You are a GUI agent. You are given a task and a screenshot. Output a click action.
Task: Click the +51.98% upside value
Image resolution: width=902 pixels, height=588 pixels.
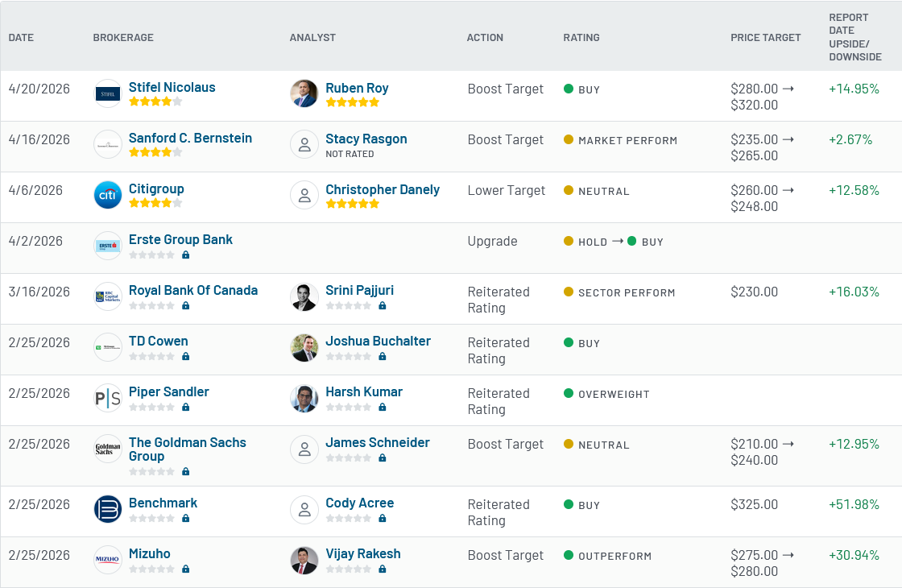(x=854, y=504)
